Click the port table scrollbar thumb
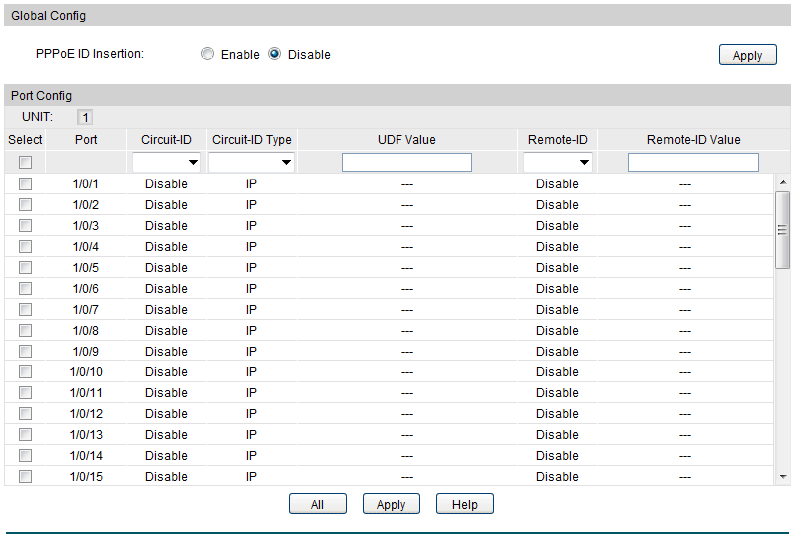 coord(783,229)
